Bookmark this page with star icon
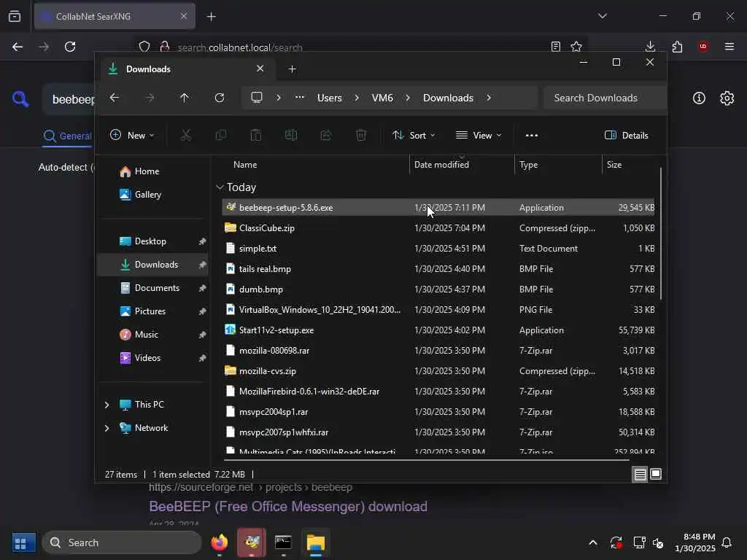 [576, 47]
